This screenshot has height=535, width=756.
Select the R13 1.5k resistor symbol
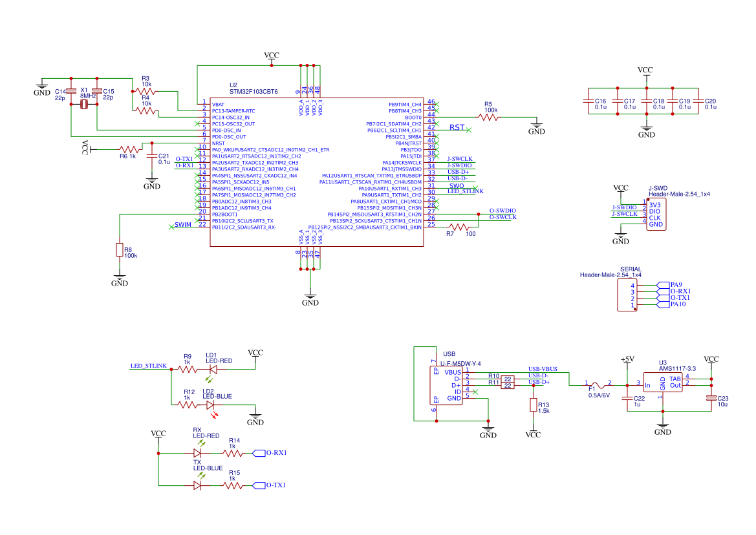[x=534, y=405]
